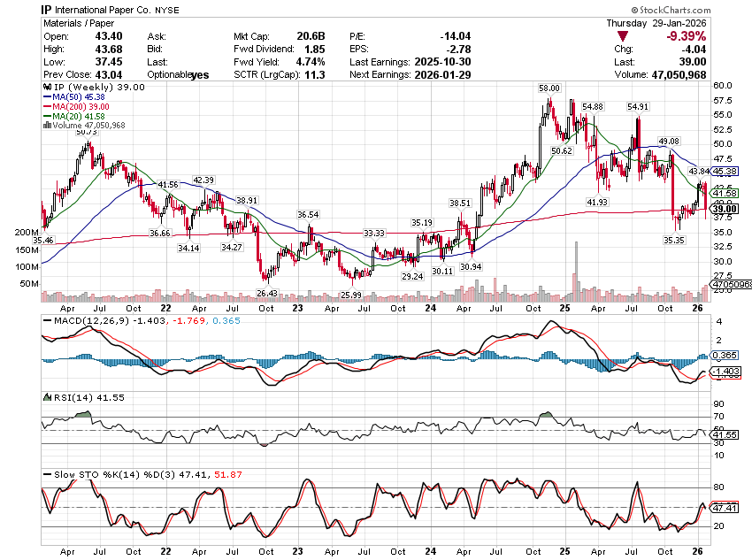Click the 25.99 low price label
Viewport: 752px width, 560px height.
350,295
